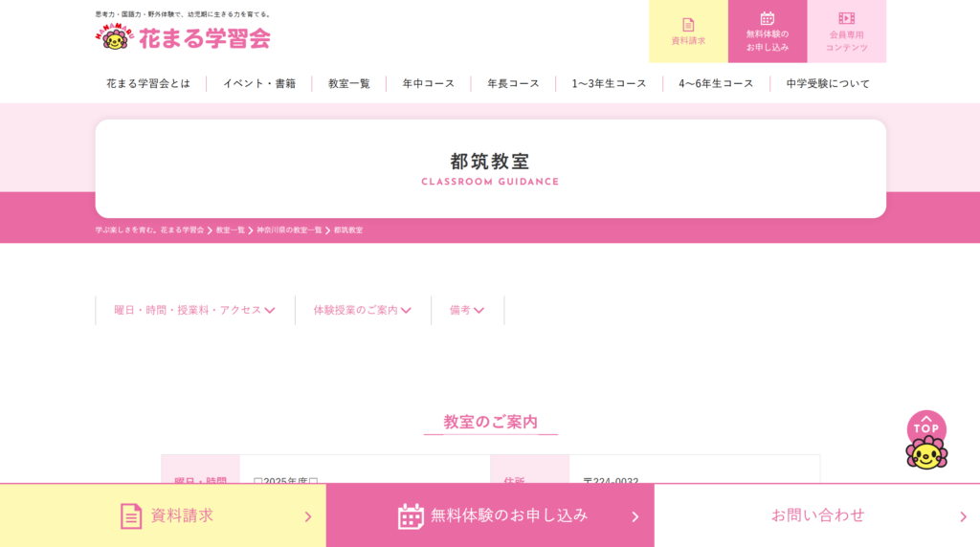
Task: Expand 曜日・時間・授業料・アクセス section link
Action: pos(194,310)
